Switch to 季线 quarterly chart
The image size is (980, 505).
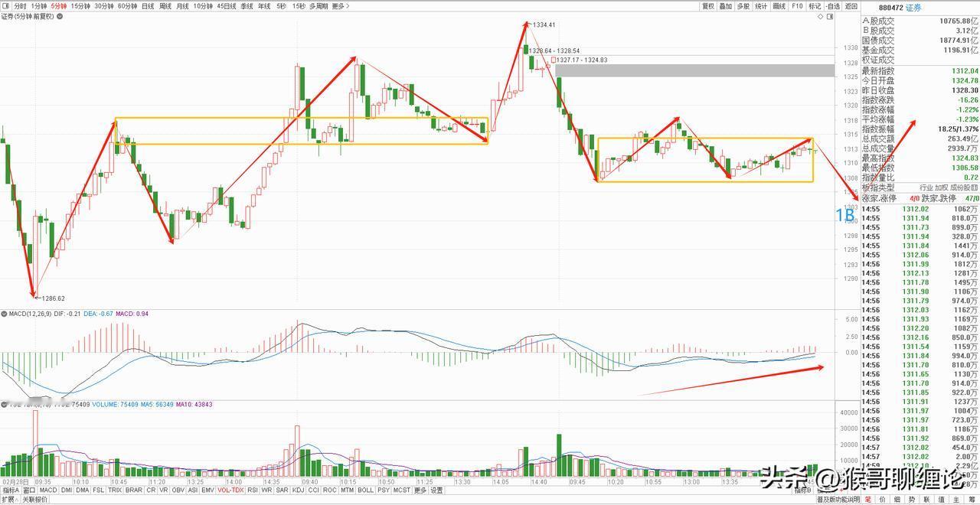(247, 6)
